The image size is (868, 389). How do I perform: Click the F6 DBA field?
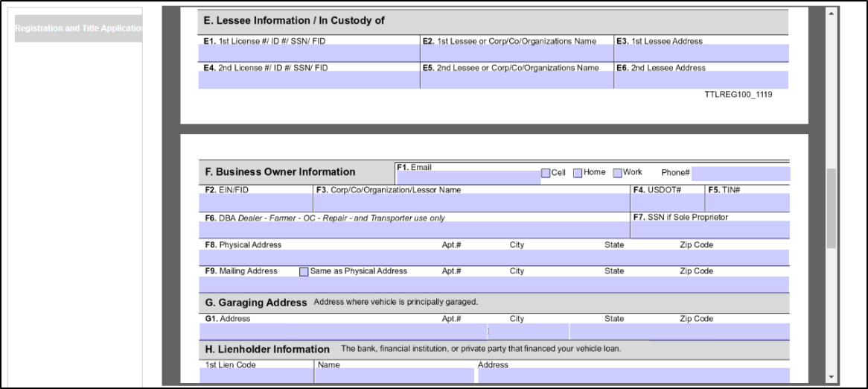[414, 230]
